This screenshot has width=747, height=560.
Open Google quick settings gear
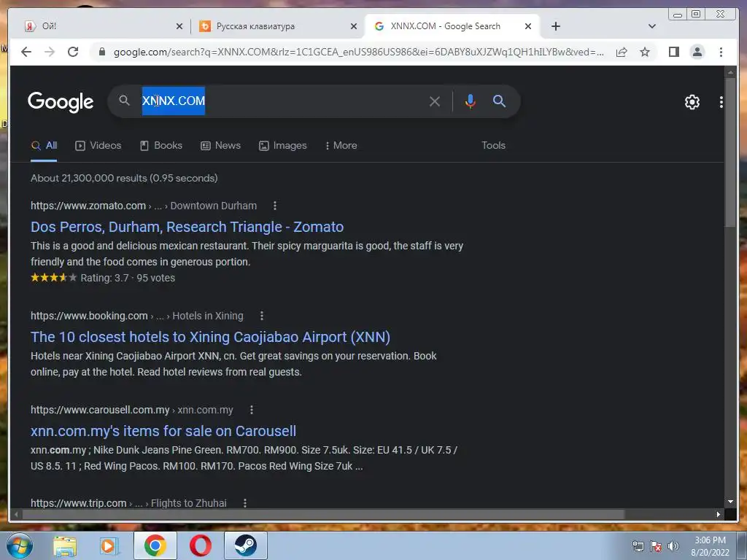(692, 102)
